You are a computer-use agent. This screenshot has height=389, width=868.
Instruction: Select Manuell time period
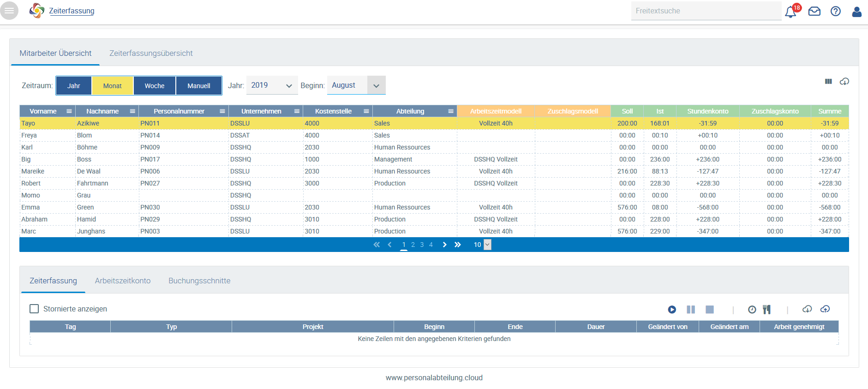(199, 86)
